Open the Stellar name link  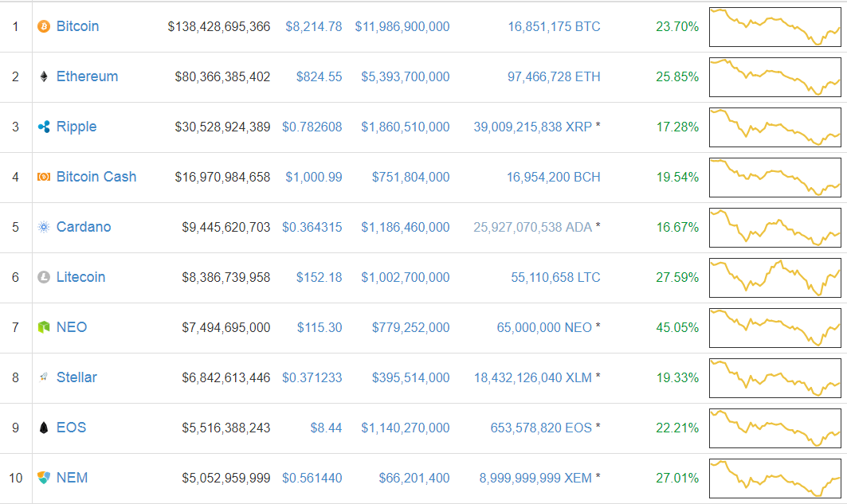click(x=76, y=377)
